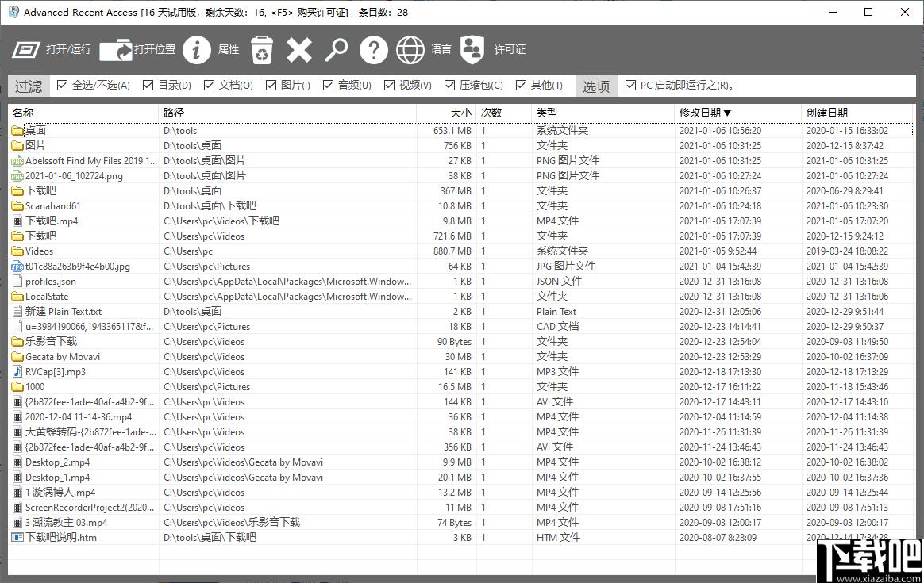Viewport: 924px width, 583px height.
Task: Click the recycle bin delete icon
Action: coord(262,50)
